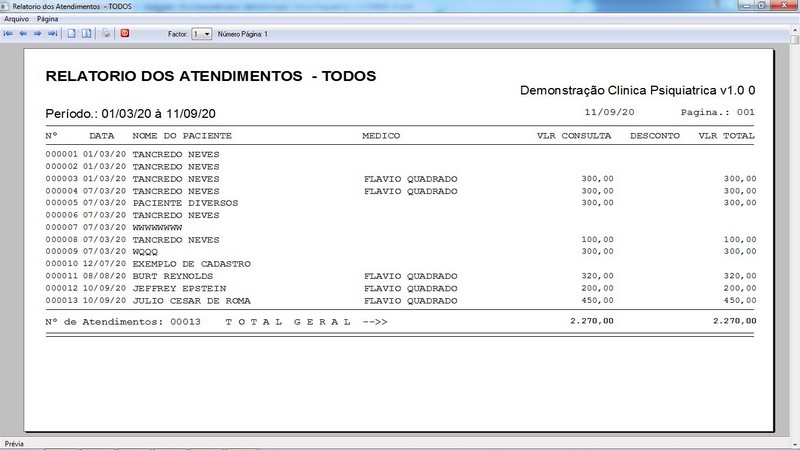Select row 000001 TANCREDO NEVES
The height and width of the screenshot is (450, 800).
(x=401, y=154)
